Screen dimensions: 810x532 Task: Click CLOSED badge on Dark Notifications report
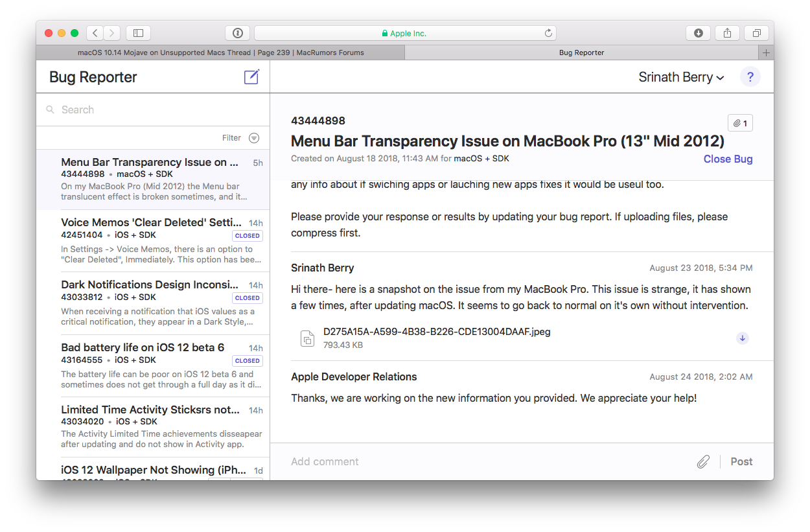[x=248, y=298]
